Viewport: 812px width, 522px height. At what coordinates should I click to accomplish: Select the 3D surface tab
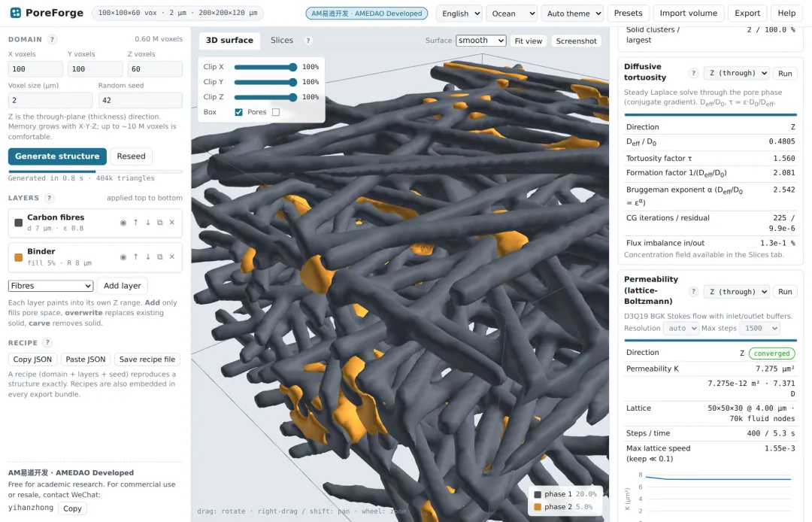(229, 41)
